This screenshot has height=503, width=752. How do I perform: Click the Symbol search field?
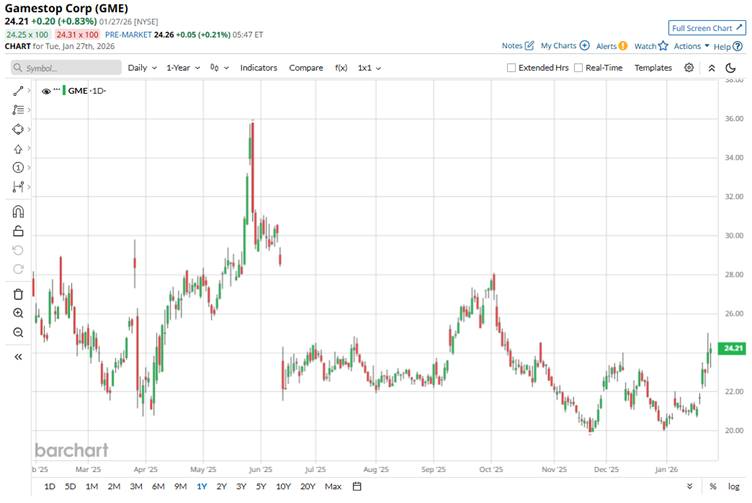pyautogui.click(x=66, y=68)
